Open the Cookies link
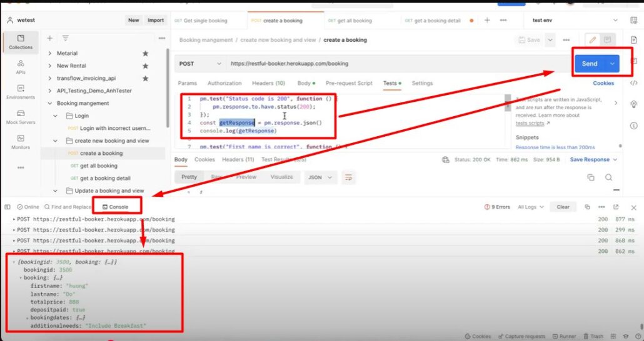644x341 pixels. pyautogui.click(x=603, y=83)
